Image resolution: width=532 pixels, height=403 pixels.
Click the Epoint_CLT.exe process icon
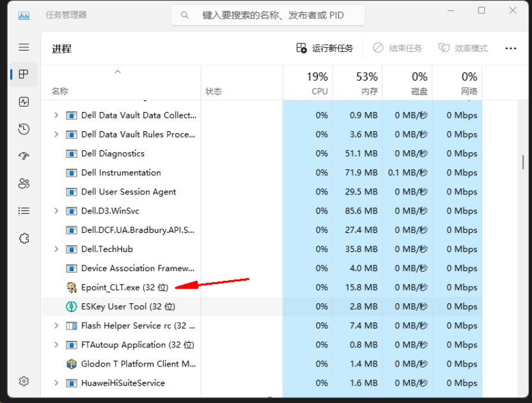(71, 287)
